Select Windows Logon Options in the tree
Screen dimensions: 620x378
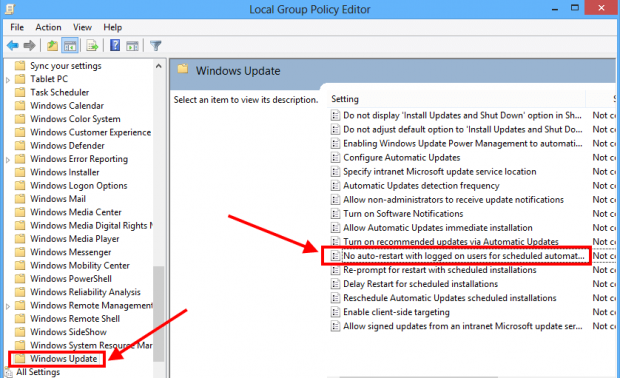[79, 186]
